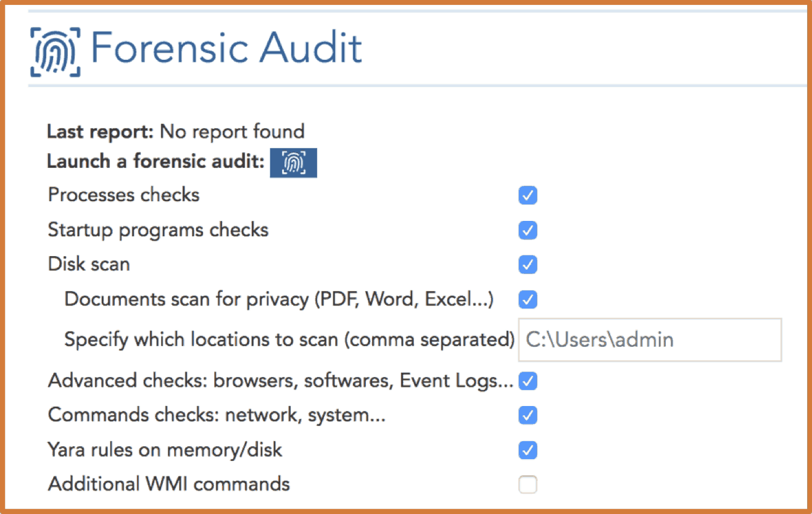This screenshot has width=812, height=514.
Task: Click the 'Additional WMI commands' label text
Action: 168,484
